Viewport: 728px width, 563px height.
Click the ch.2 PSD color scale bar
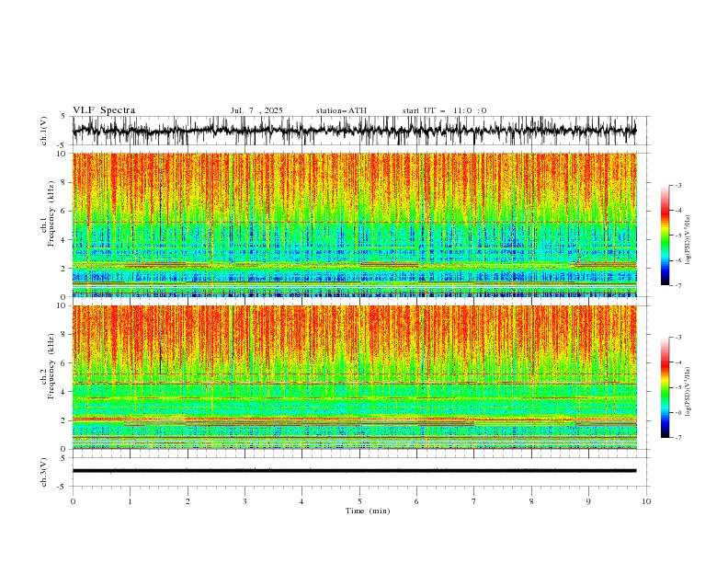(665, 387)
